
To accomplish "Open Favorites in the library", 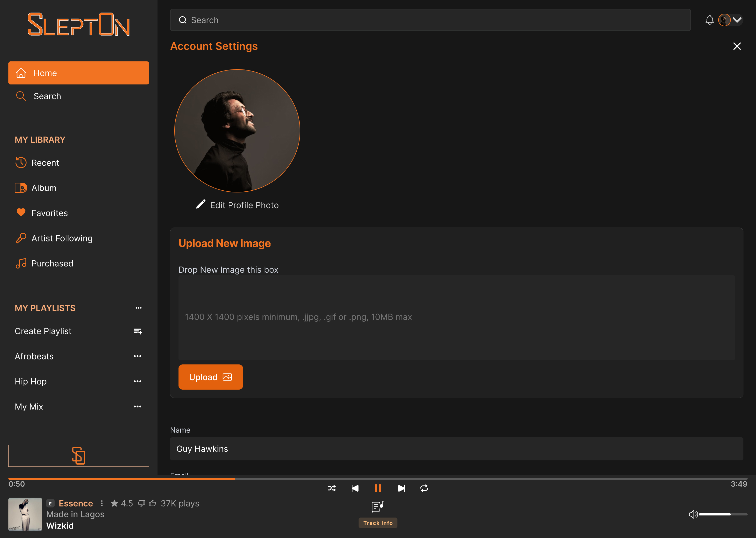I will [x=49, y=213].
